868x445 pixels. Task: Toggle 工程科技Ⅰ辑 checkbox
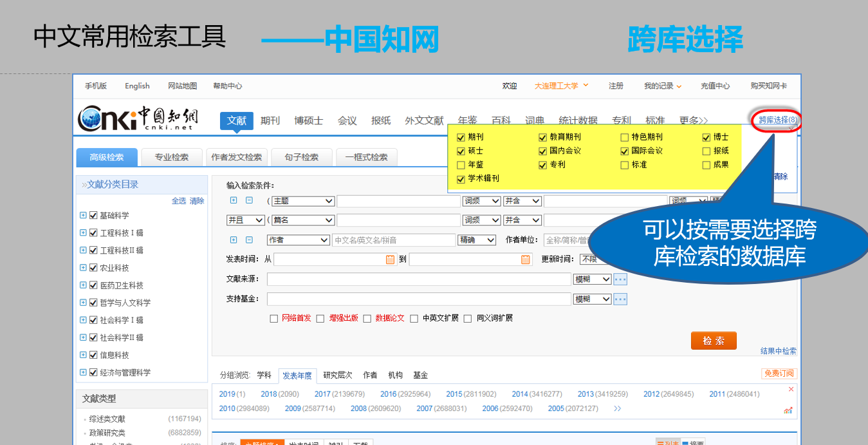[93, 232]
